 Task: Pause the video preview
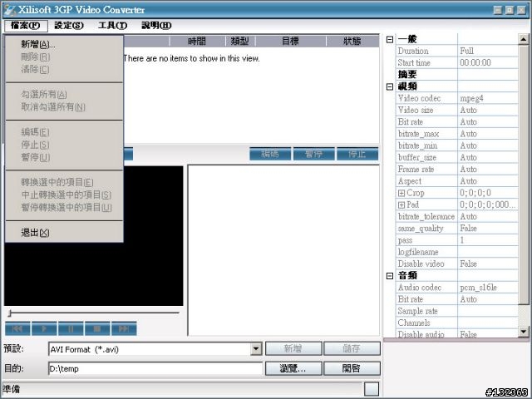click(x=71, y=328)
